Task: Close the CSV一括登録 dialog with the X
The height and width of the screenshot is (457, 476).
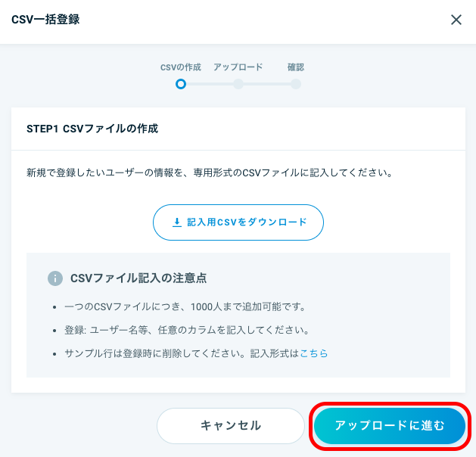Action: pyautogui.click(x=456, y=20)
